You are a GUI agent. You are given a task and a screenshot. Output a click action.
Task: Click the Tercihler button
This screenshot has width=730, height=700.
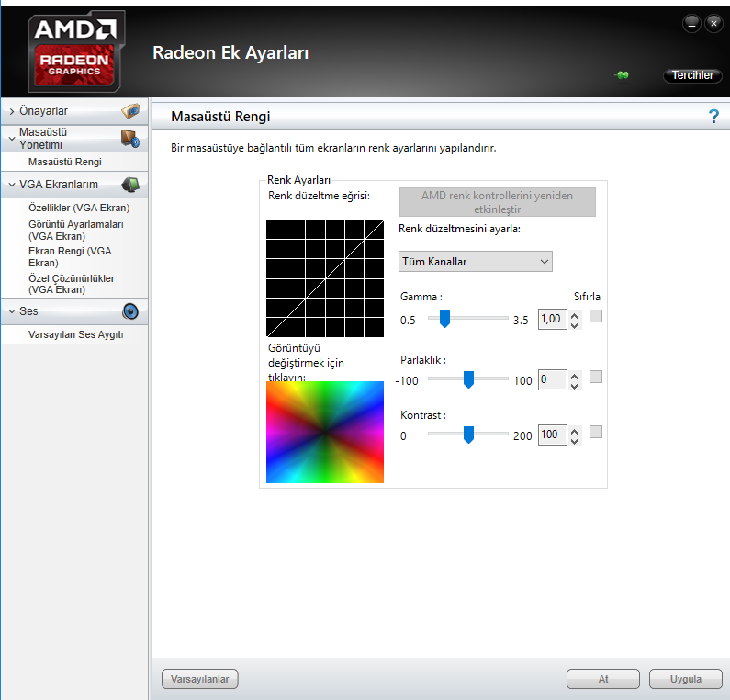[x=692, y=75]
